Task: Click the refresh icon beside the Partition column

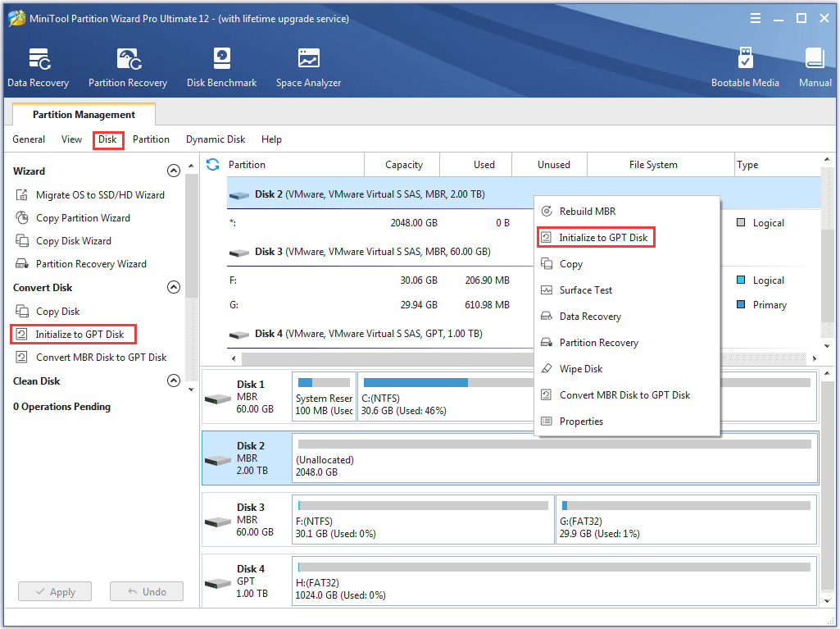Action: coord(213,165)
